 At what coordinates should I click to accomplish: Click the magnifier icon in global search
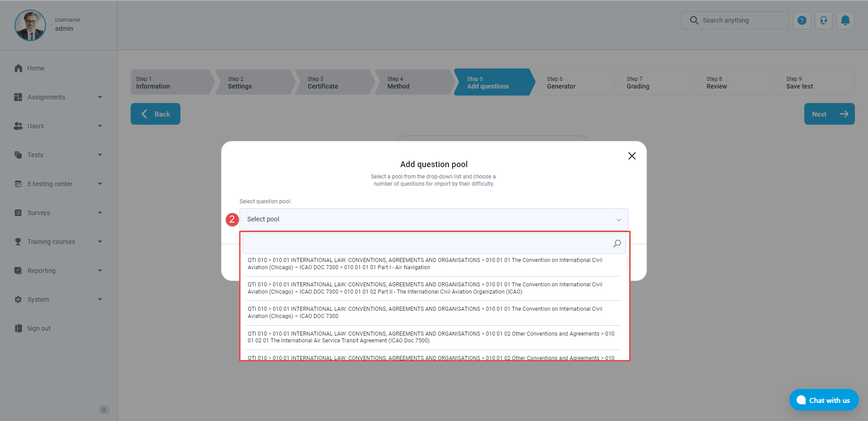pos(694,20)
